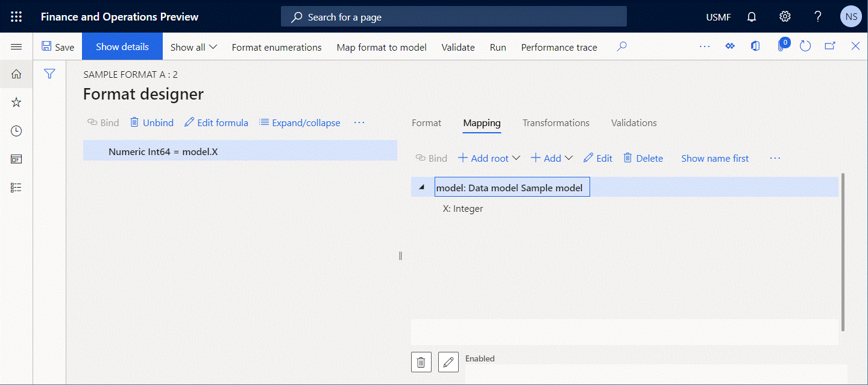Open the Workspaces icon in the sidebar

[x=16, y=159]
